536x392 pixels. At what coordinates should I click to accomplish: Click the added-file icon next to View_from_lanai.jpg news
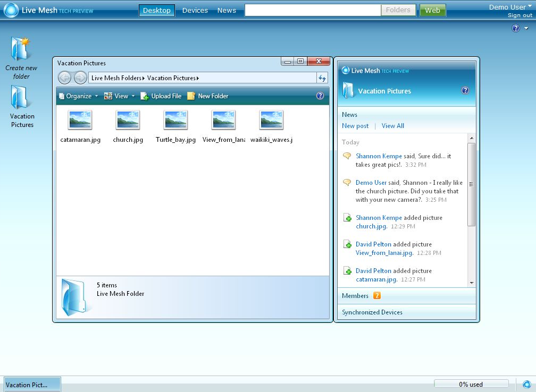tap(347, 244)
